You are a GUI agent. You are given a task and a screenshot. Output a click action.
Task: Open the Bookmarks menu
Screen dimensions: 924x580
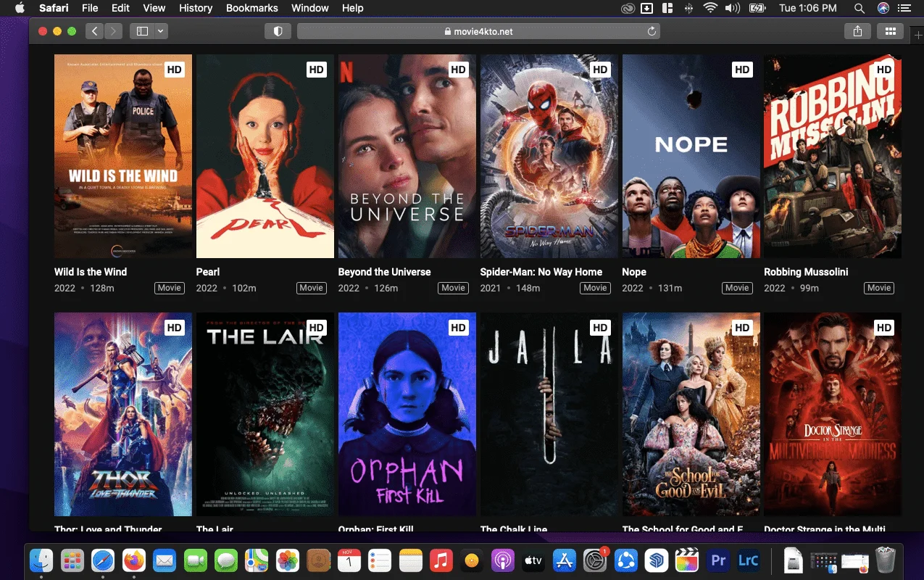252,8
